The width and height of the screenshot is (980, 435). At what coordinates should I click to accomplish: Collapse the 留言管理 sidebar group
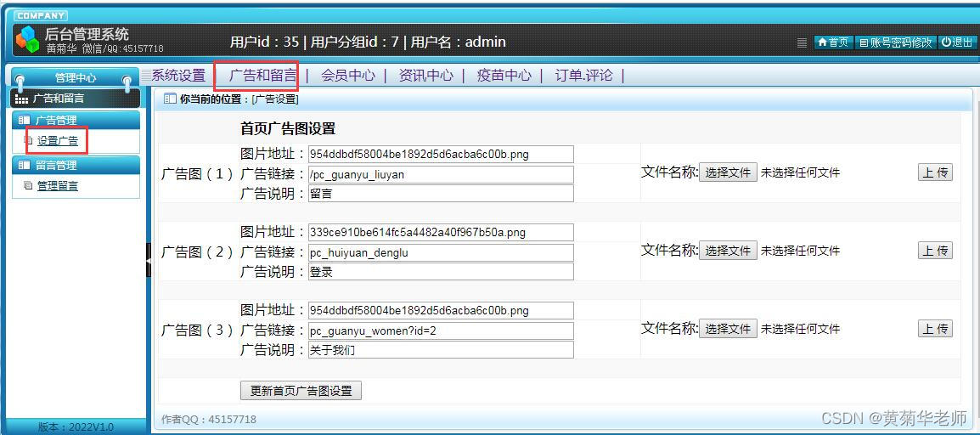click(76, 165)
